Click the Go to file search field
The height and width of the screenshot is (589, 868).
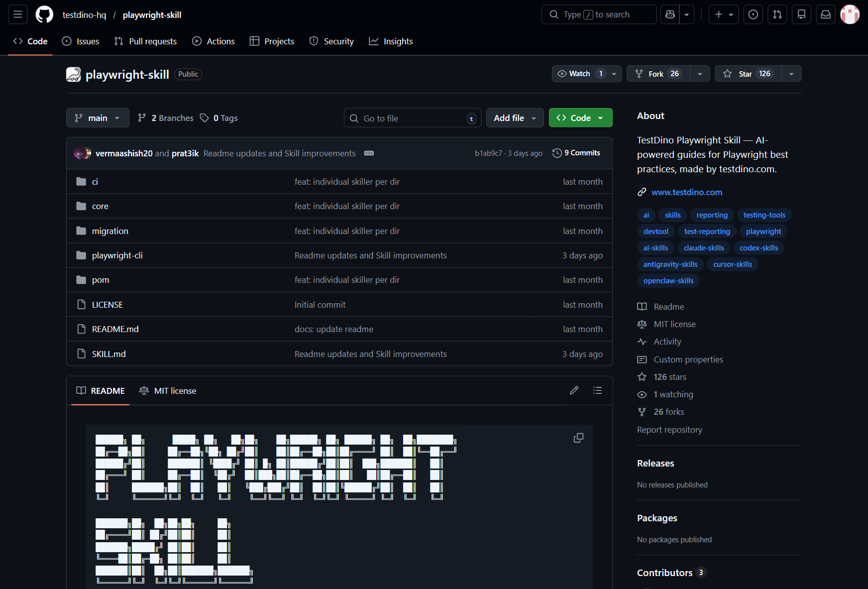[x=412, y=118]
